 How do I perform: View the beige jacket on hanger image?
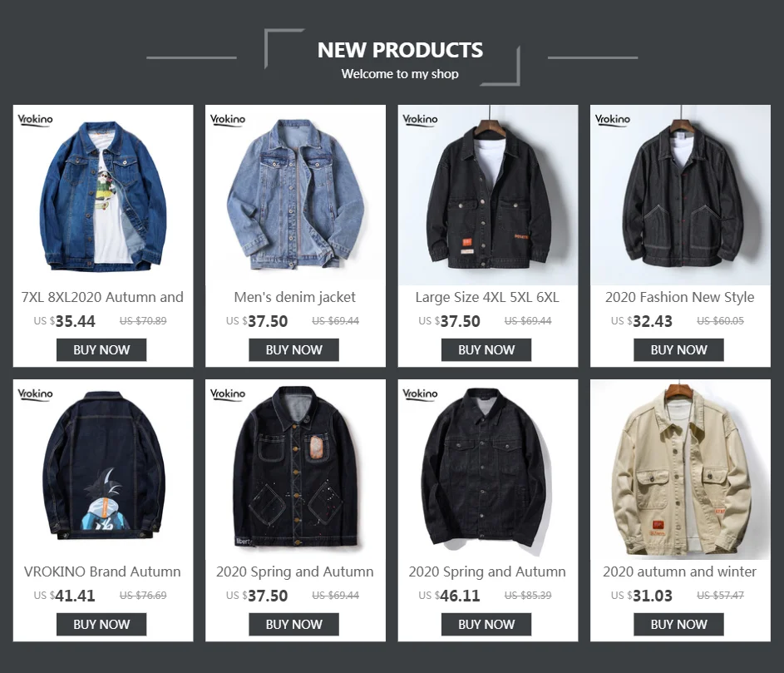pos(681,469)
